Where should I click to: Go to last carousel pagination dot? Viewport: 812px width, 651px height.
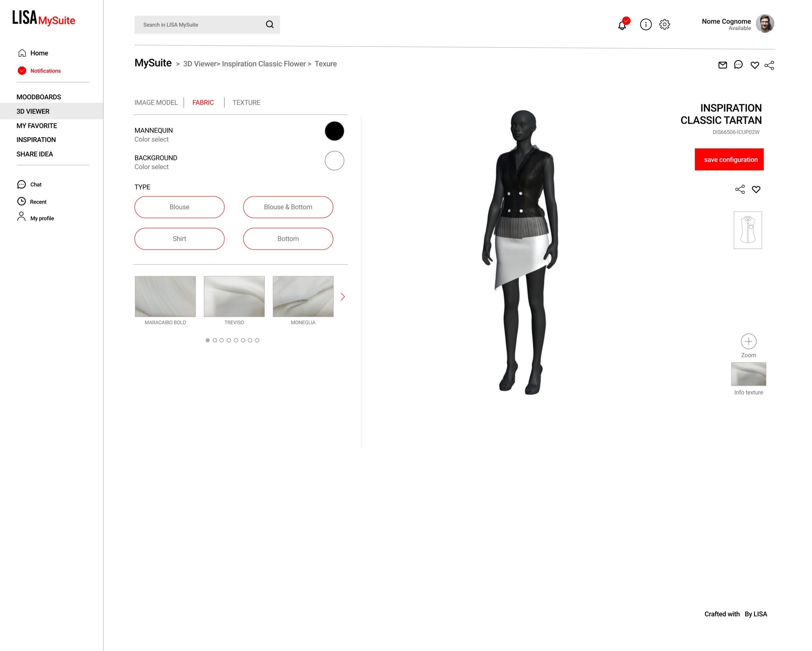point(257,340)
